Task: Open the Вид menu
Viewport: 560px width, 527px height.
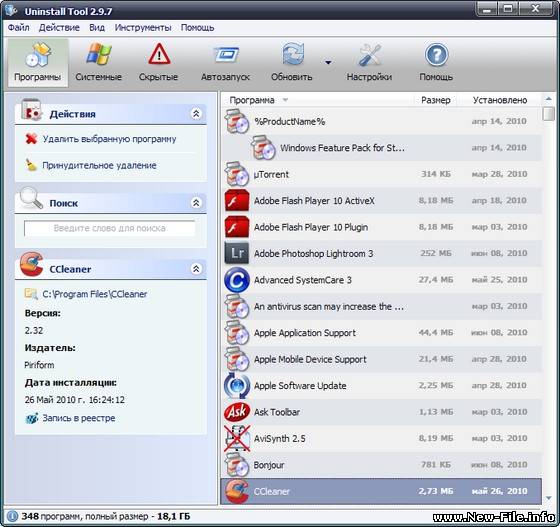Action: [97, 27]
